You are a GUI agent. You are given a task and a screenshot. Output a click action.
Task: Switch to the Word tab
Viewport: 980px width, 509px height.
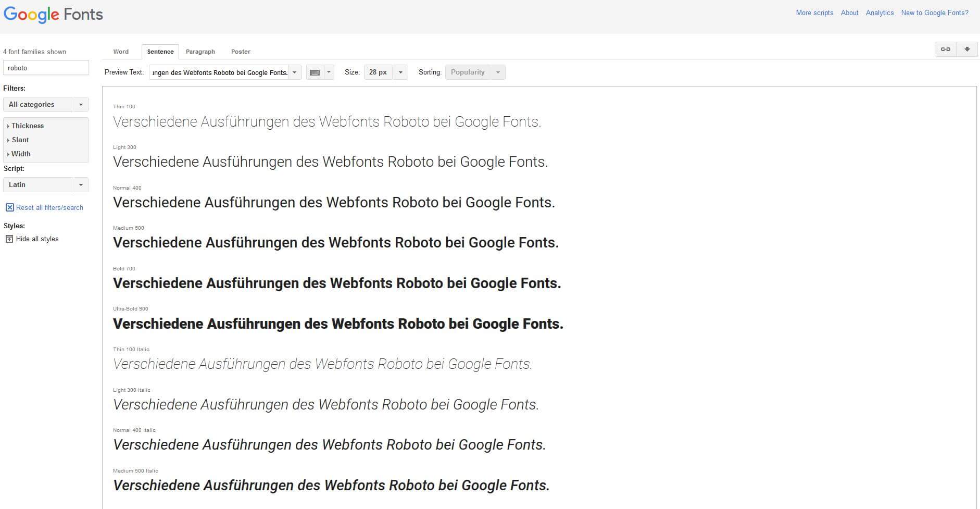pos(121,52)
